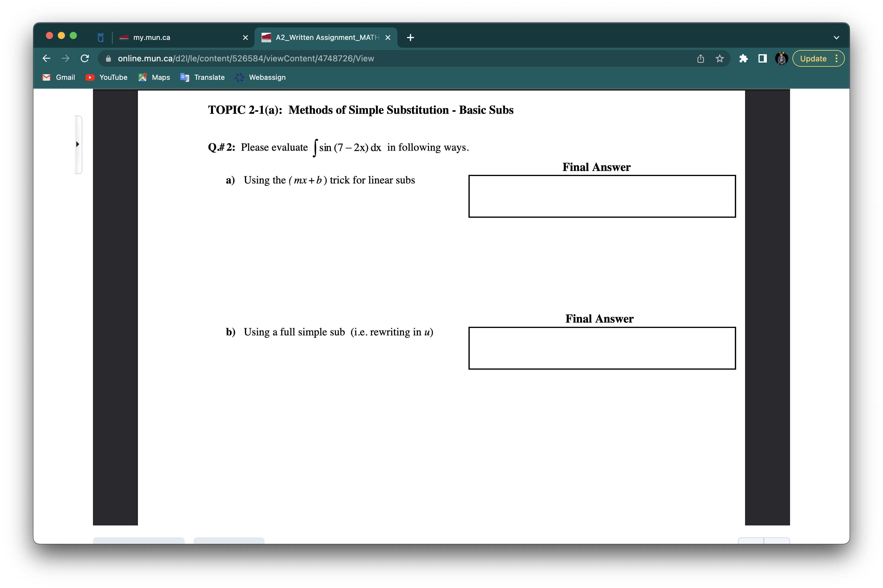
Task: Open YouTube from the bookmarks bar
Action: (x=106, y=77)
